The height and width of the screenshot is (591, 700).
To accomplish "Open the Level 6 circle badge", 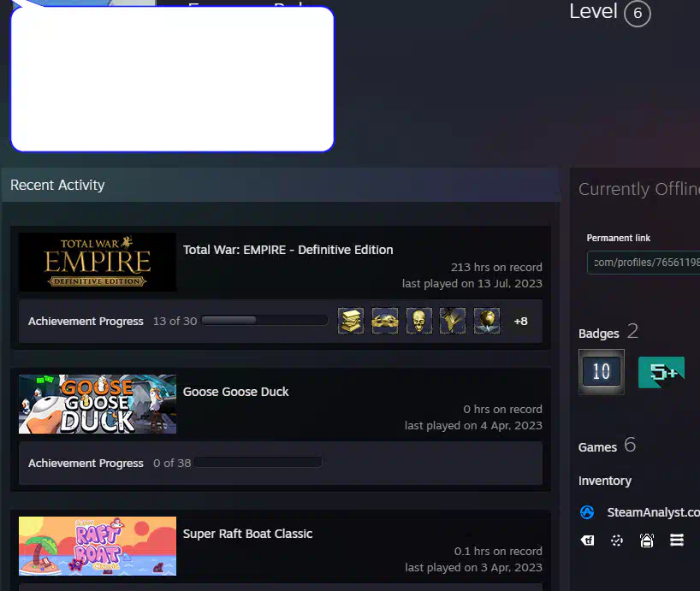I will click(x=637, y=14).
